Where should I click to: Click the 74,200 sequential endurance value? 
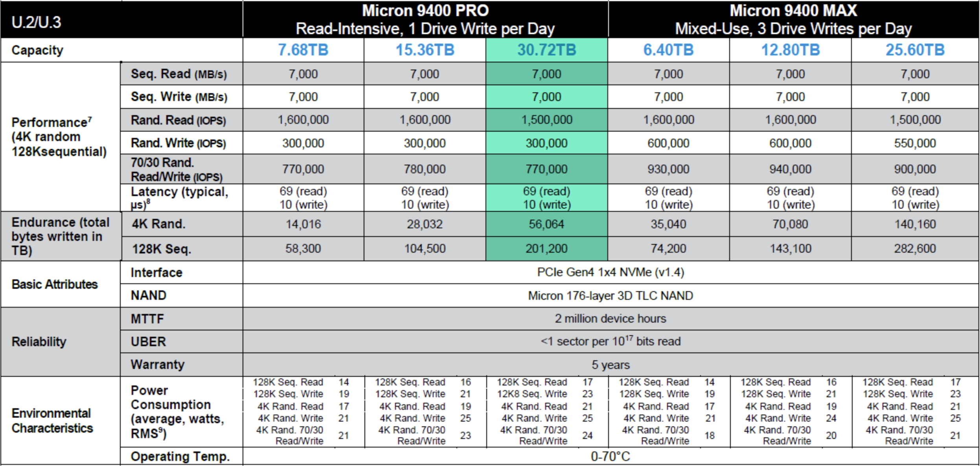pos(668,248)
